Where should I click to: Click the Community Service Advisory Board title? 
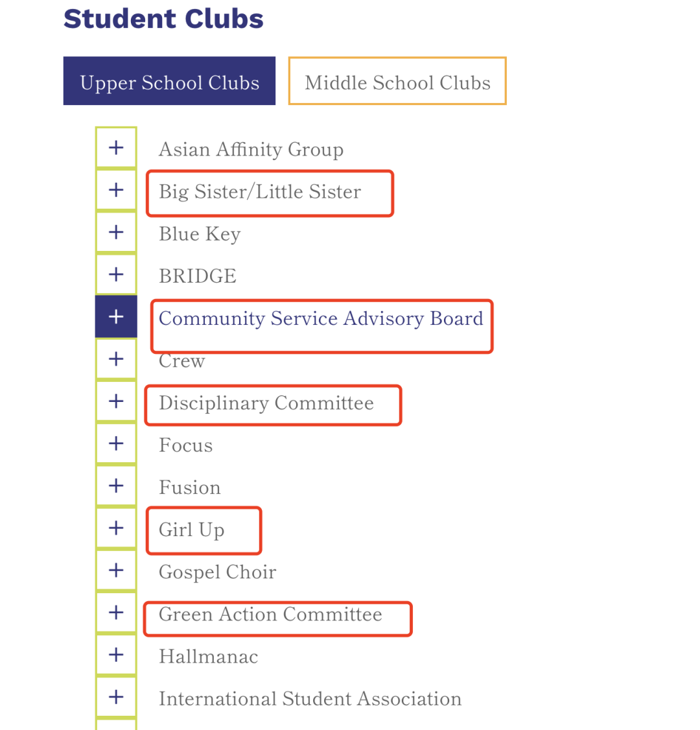(321, 318)
